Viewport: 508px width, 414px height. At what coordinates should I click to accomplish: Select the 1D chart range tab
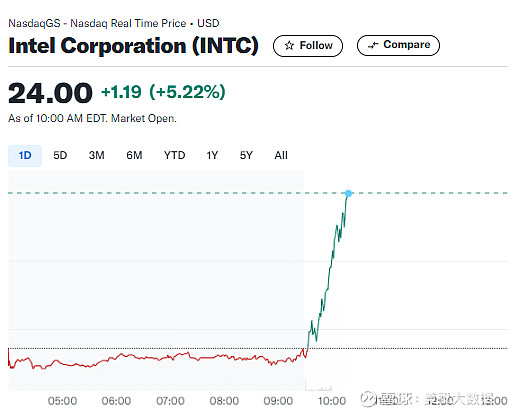point(25,155)
